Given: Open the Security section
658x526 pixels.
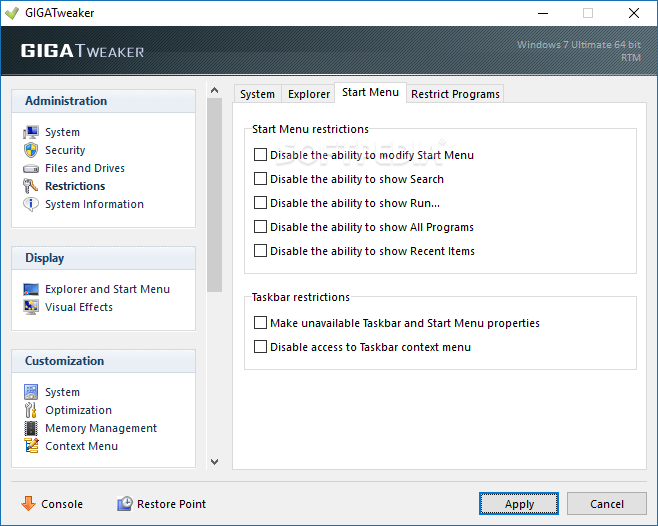Looking at the screenshot, I should point(65,150).
